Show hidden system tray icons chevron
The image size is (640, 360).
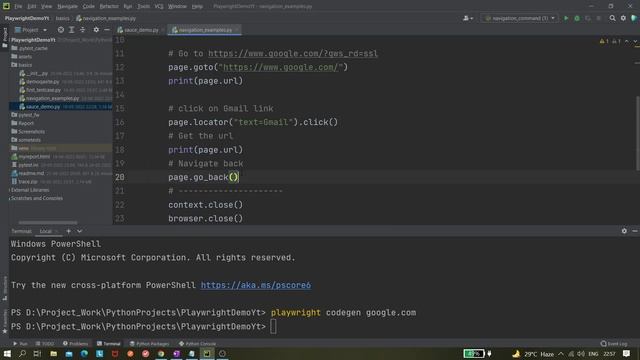tap(561, 354)
